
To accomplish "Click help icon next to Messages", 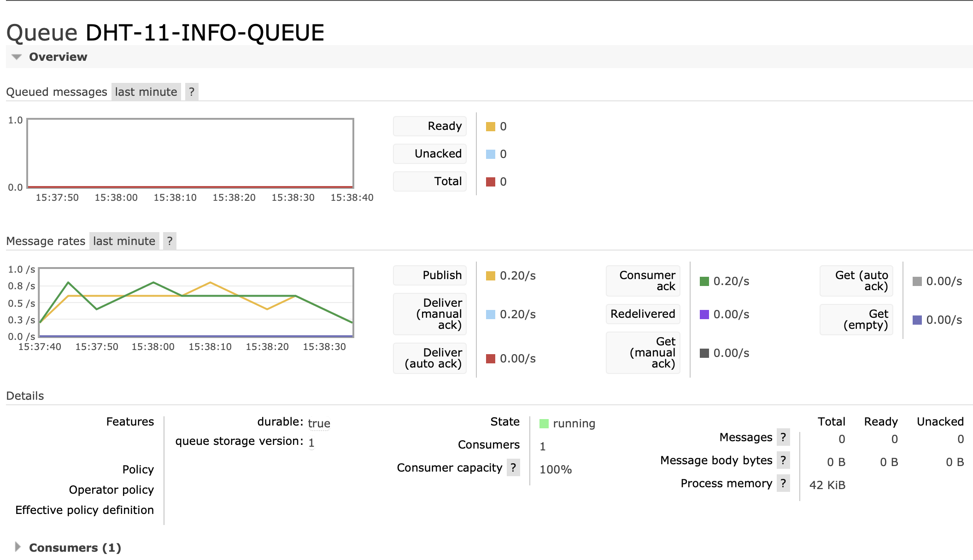I will tap(783, 437).
